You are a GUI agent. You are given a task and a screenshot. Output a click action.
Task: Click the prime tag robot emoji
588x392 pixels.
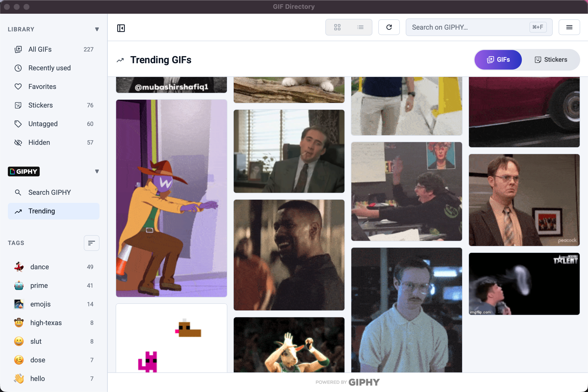click(x=19, y=285)
